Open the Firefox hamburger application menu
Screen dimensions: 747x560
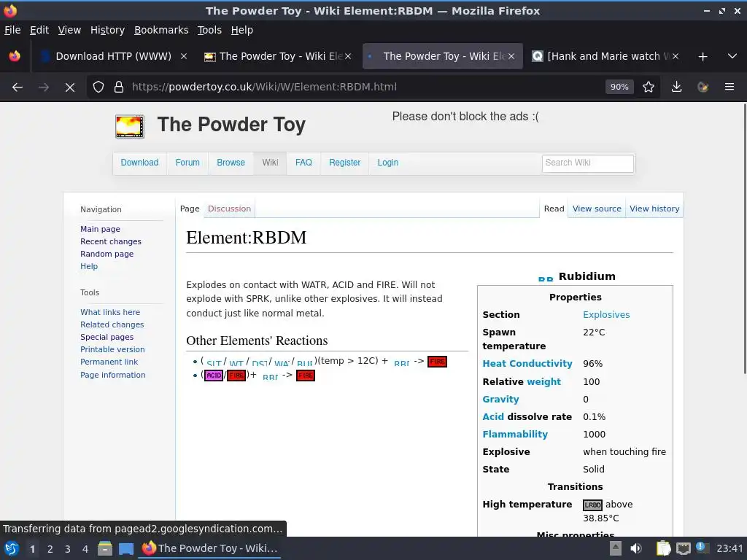729,87
